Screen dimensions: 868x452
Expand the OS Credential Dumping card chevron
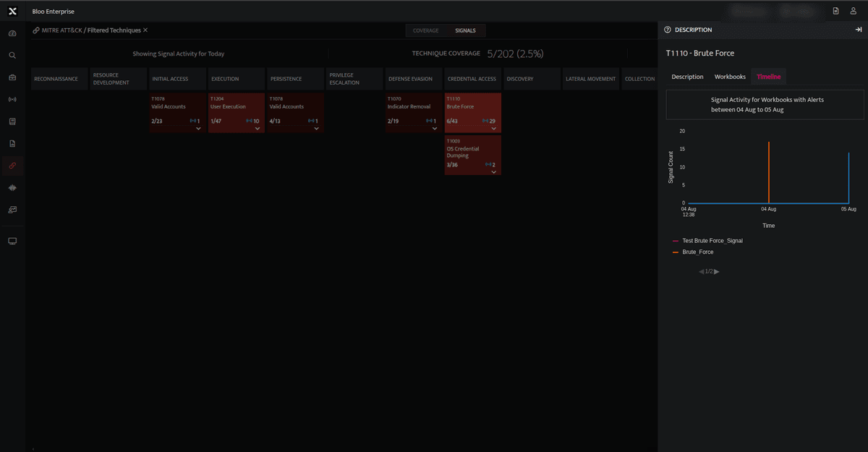point(493,172)
